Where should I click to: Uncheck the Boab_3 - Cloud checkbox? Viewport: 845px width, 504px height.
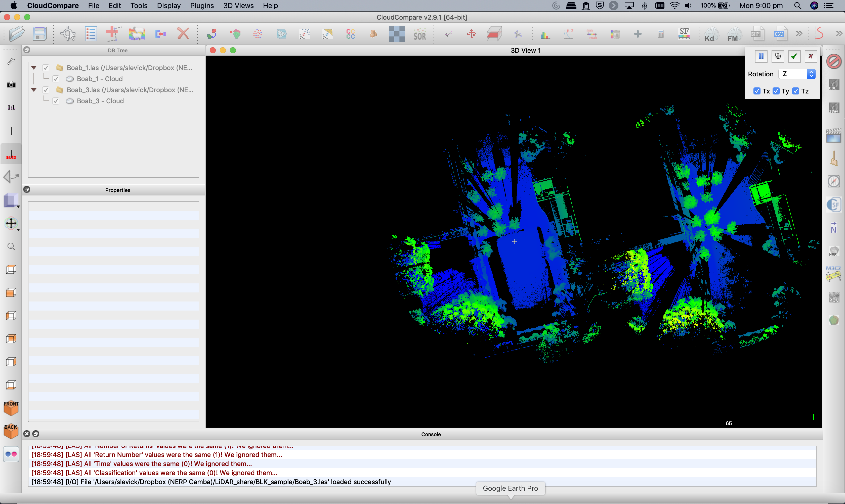(x=56, y=101)
